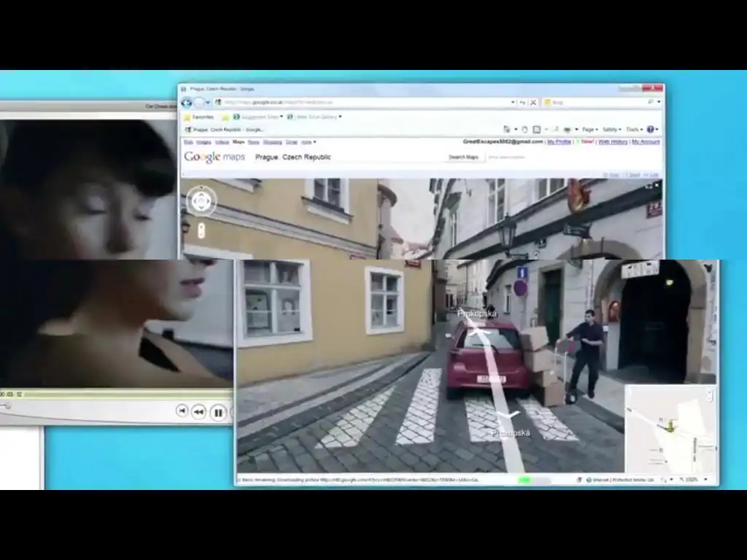Open the My Profile link
This screenshot has height=560, width=747.
[559, 142]
